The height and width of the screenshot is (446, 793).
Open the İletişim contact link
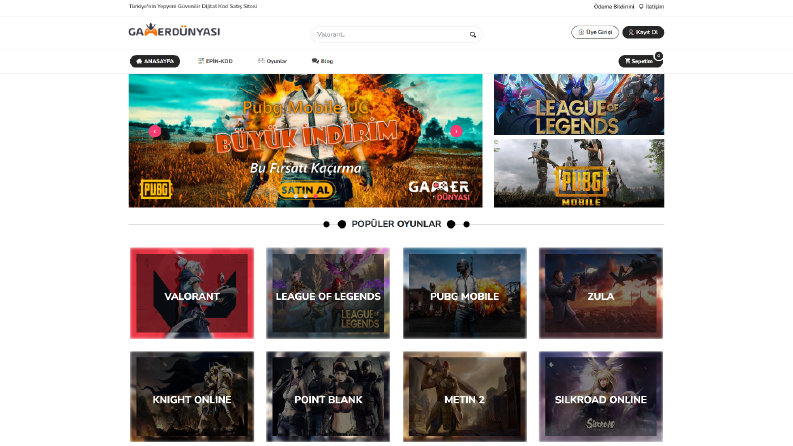coord(651,7)
